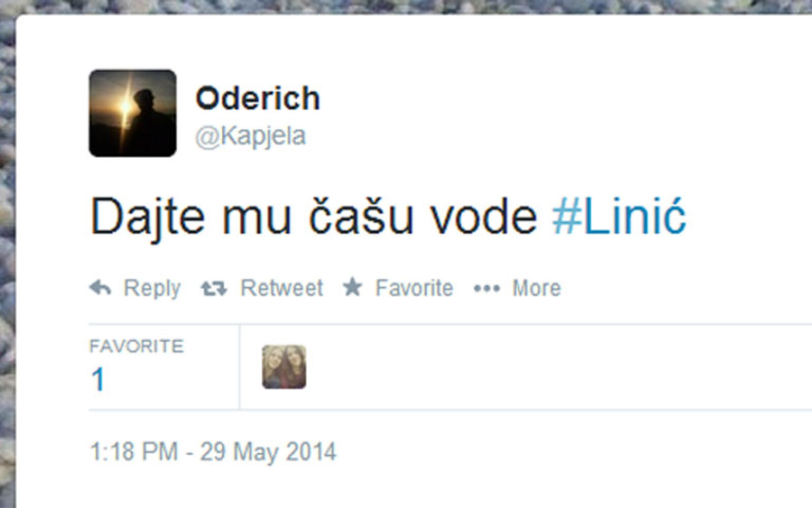Click the Reply arrow icon
Viewport: 812px width, 508px height.
(x=100, y=288)
